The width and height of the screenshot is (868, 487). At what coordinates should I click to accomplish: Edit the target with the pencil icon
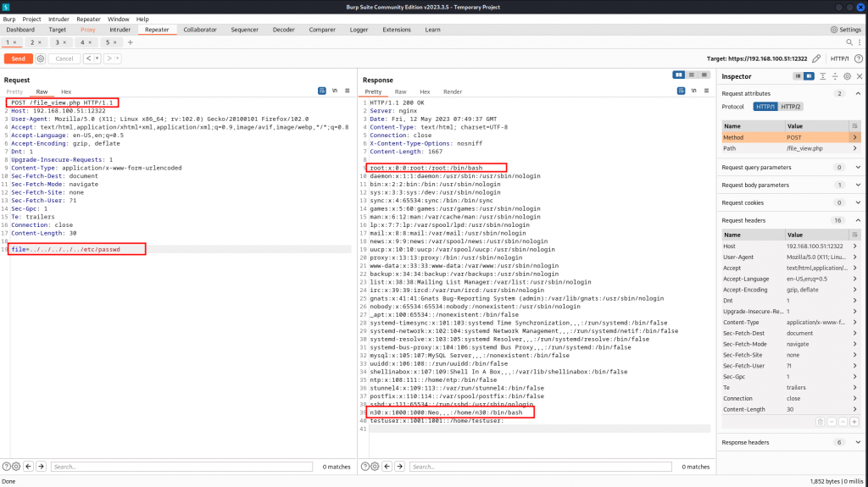(x=816, y=58)
